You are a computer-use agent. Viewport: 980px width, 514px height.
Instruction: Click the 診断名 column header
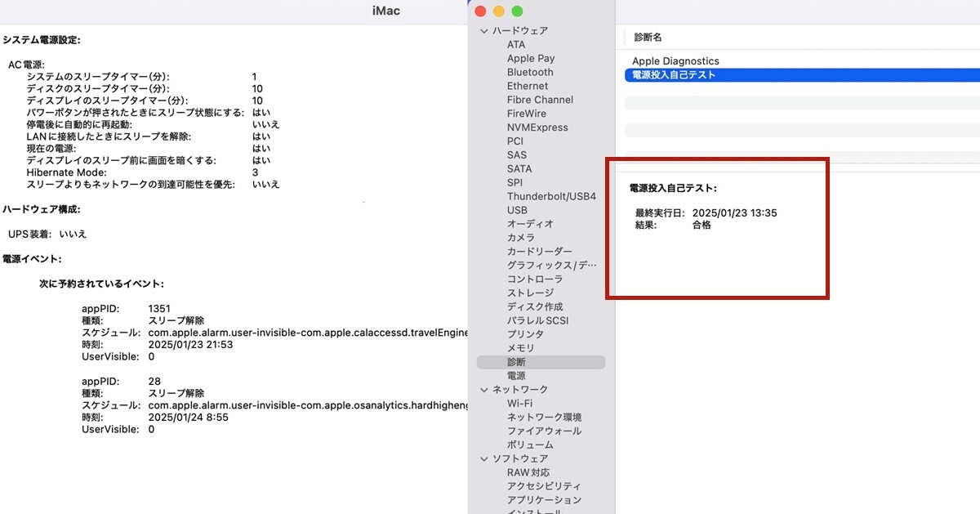648,38
